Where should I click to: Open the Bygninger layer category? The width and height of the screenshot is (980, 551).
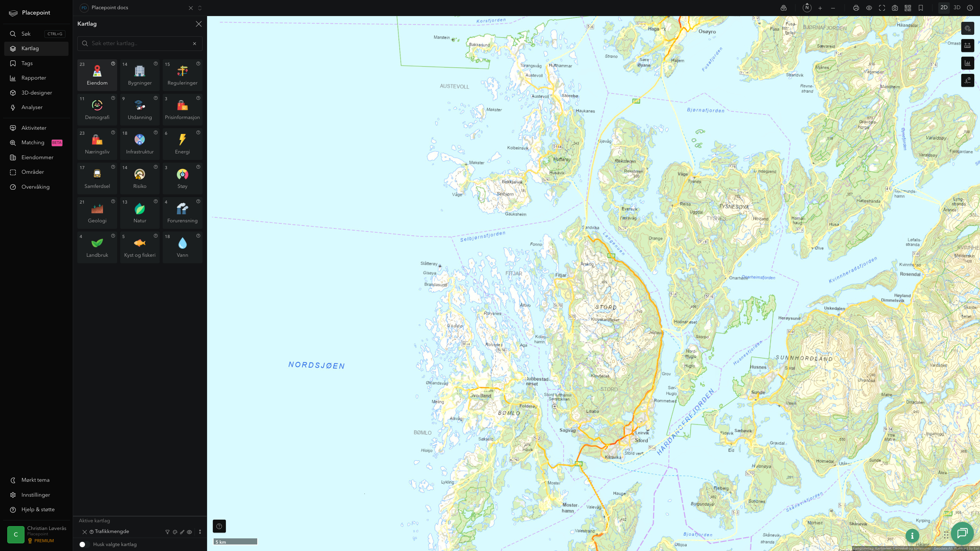click(x=140, y=75)
